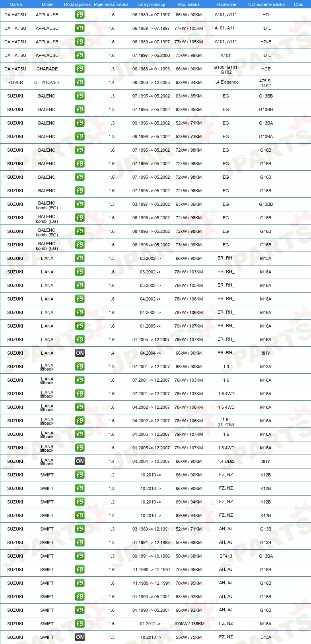Click engine code HD in first APPLAUSE row
Screen dimensions: 311x644
pos(266,15)
